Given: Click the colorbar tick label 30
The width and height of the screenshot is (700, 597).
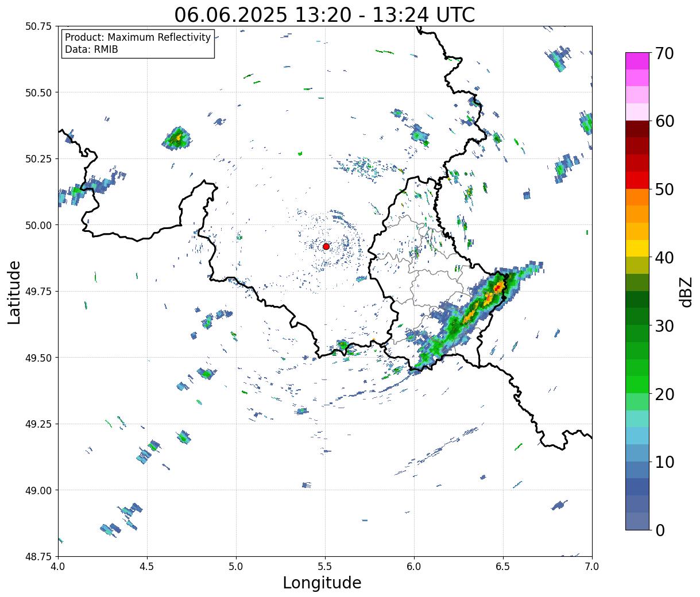Looking at the screenshot, I should (665, 326).
